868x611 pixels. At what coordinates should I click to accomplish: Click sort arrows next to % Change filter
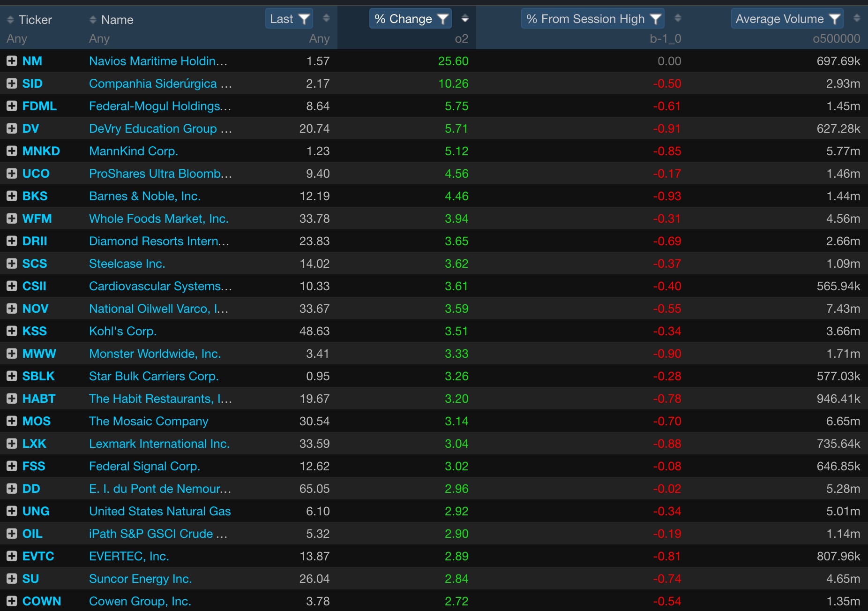pos(465,18)
